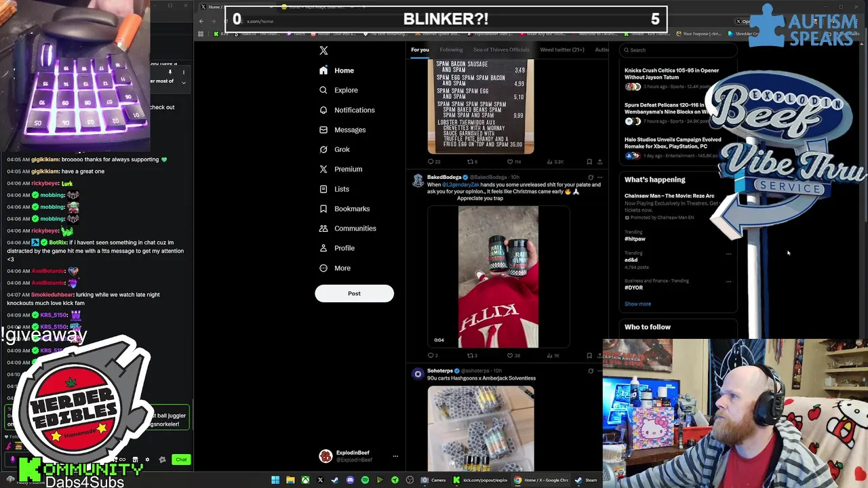Open Steam from taskbar
Screen dimensions: 868x488
[586, 481]
